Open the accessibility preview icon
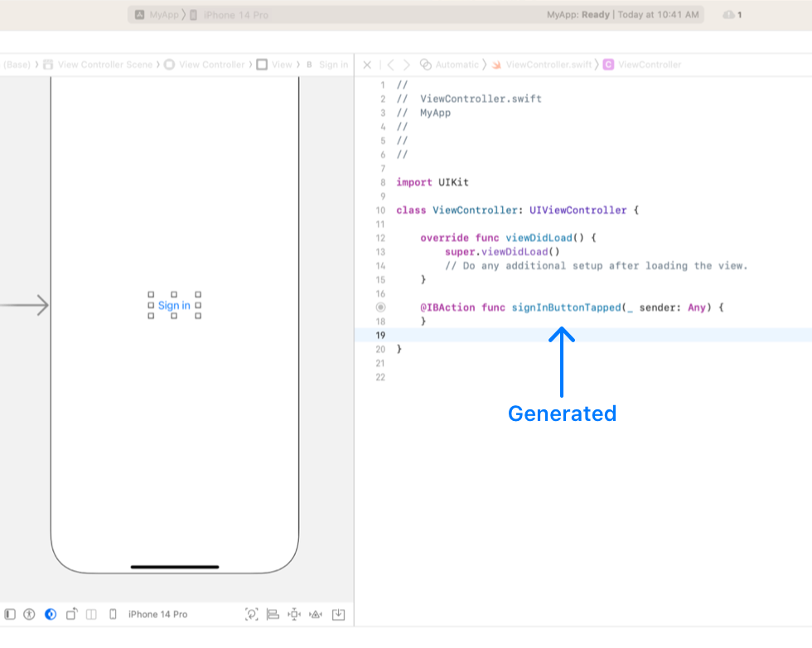The image size is (812, 648). pos(30,614)
